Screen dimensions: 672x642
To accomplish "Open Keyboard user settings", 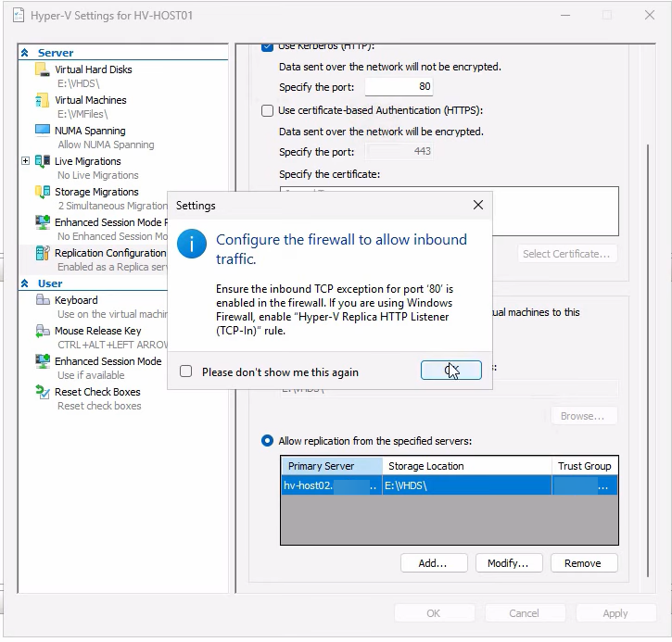I will 76,300.
